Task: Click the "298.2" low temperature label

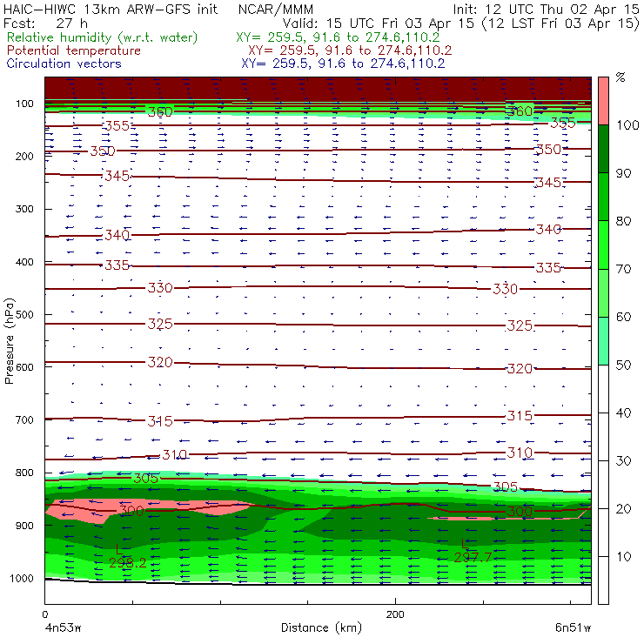Action: pyautogui.click(x=128, y=563)
